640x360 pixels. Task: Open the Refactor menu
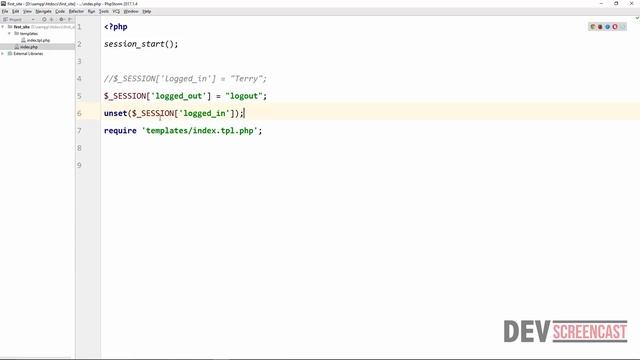pyautogui.click(x=76, y=11)
